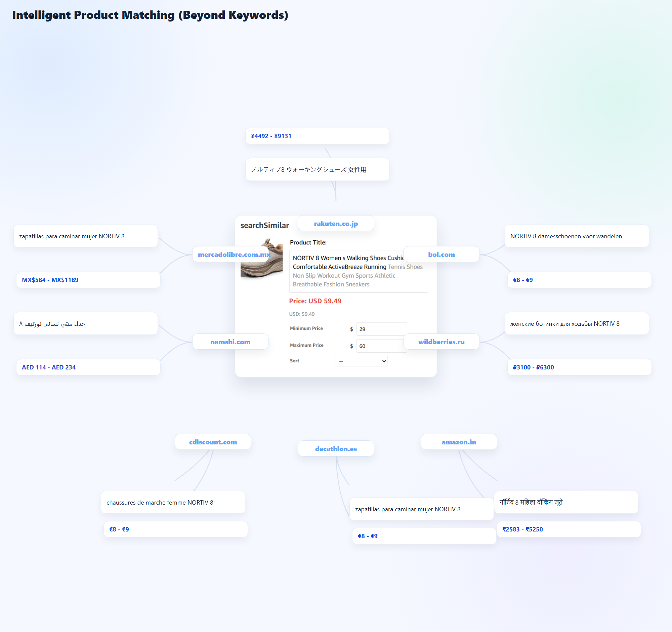Open the rakuten.co.jp link

336,224
